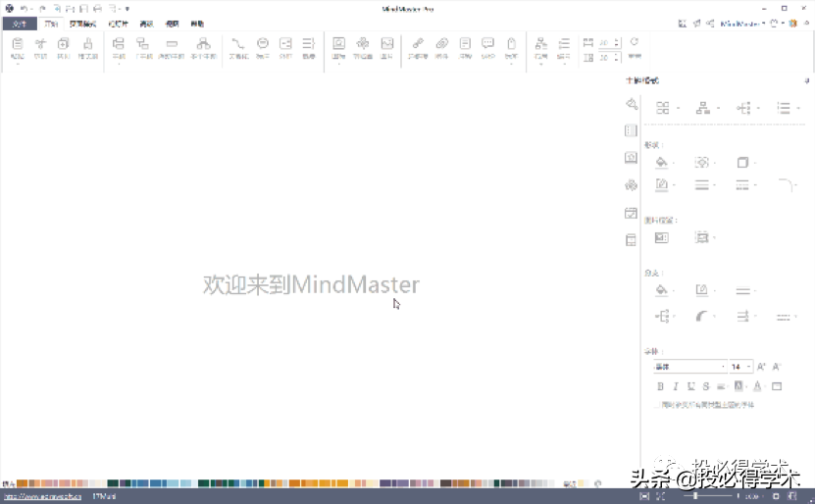Expand the font family dropdown
The height and width of the screenshot is (504, 815).
(723, 367)
